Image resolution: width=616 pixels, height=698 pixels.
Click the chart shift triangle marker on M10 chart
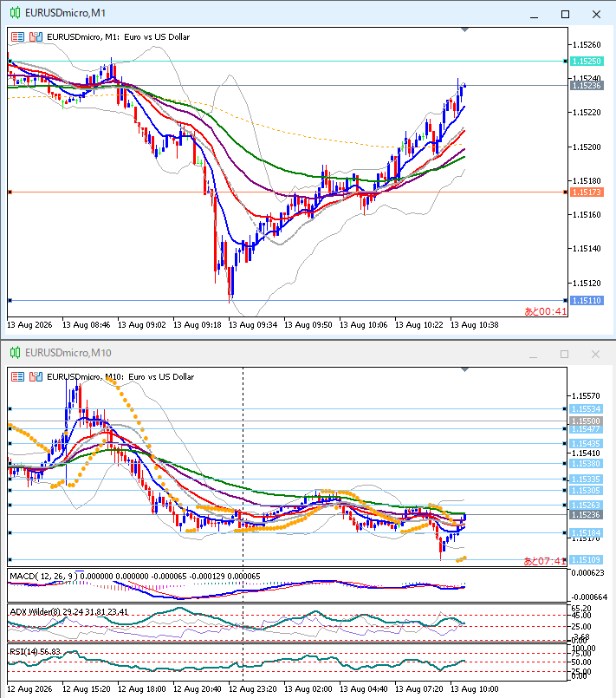point(464,369)
